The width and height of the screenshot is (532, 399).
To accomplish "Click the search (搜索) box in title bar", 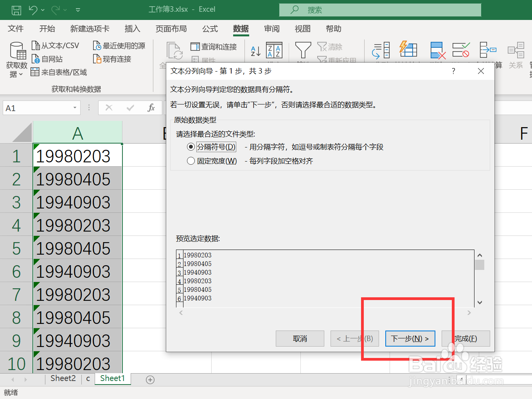I will pyautogui.click(x=380, y=10).
